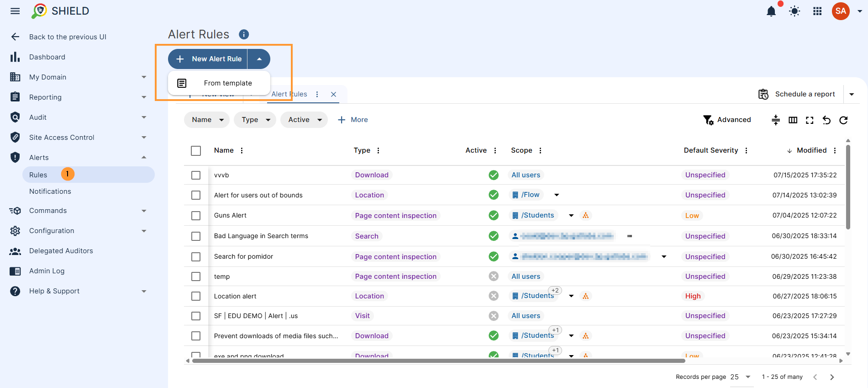Click the row density icon
The image size is (868, 388).
click(x=776, y=120)
